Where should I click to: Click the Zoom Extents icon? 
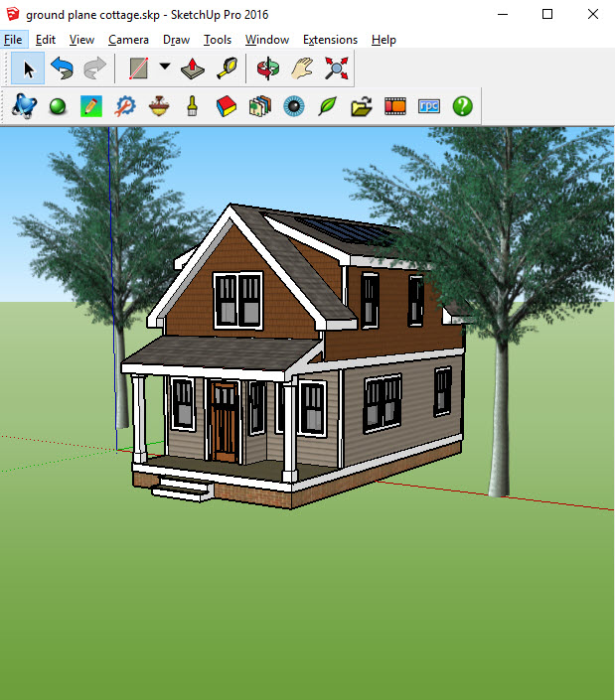click(x=336, y=69)
